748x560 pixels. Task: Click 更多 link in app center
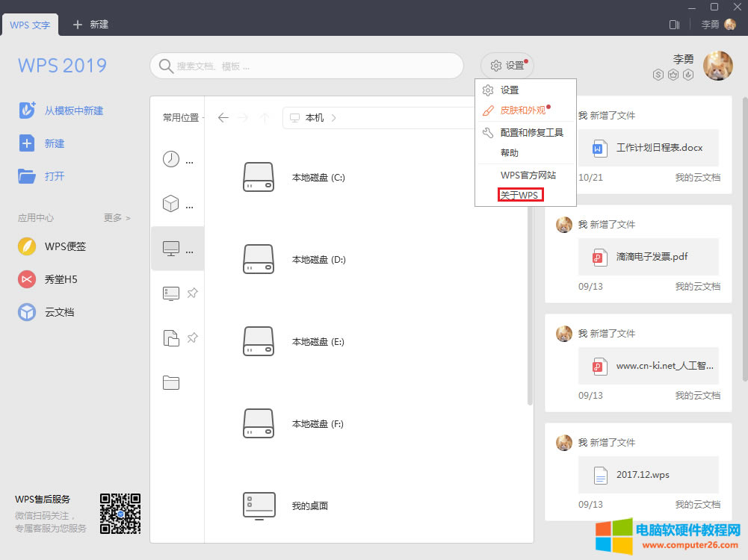[x=117, y=218]
